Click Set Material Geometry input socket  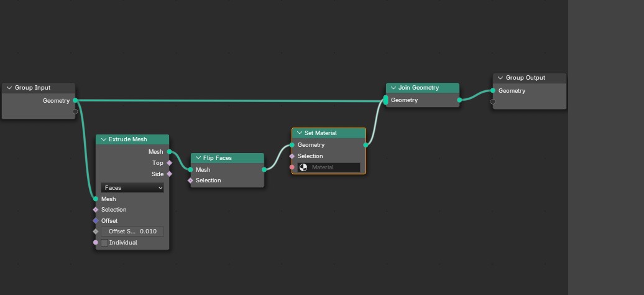click(292, 145)
